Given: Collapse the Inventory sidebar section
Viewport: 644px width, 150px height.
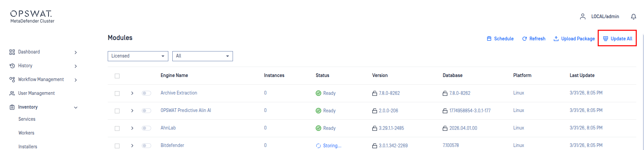Looking at the screenshot, I should click(76, 107).
